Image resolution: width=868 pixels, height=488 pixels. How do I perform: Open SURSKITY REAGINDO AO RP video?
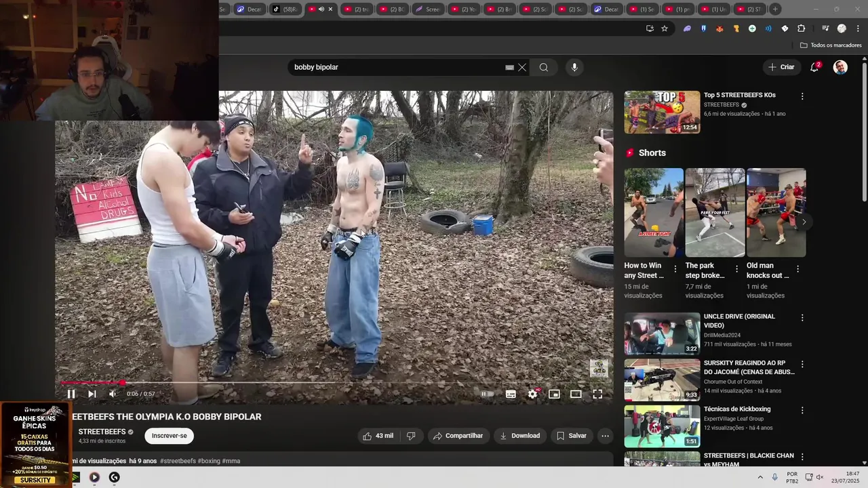pyautogui.click(x=749, y=367)
